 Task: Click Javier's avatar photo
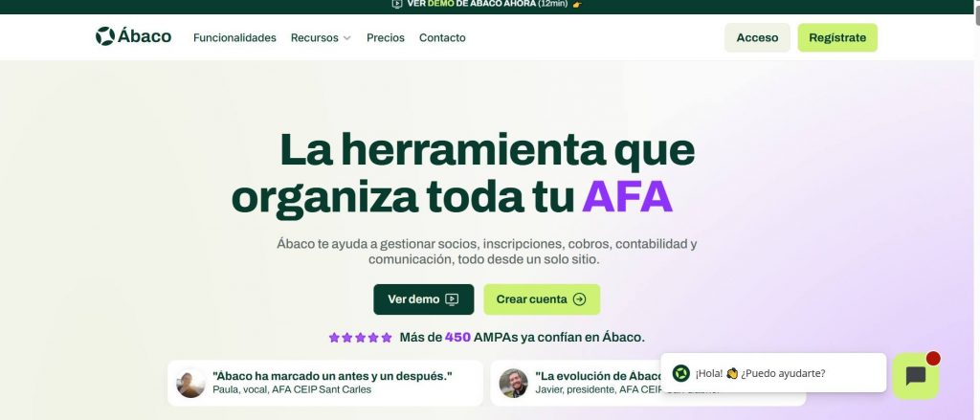tap(513, 383)
